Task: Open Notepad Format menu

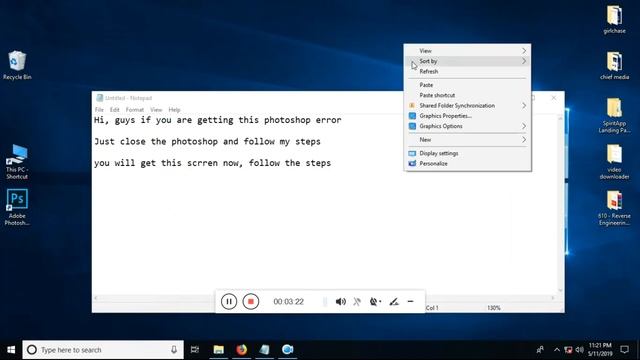Action: [135, 110]
